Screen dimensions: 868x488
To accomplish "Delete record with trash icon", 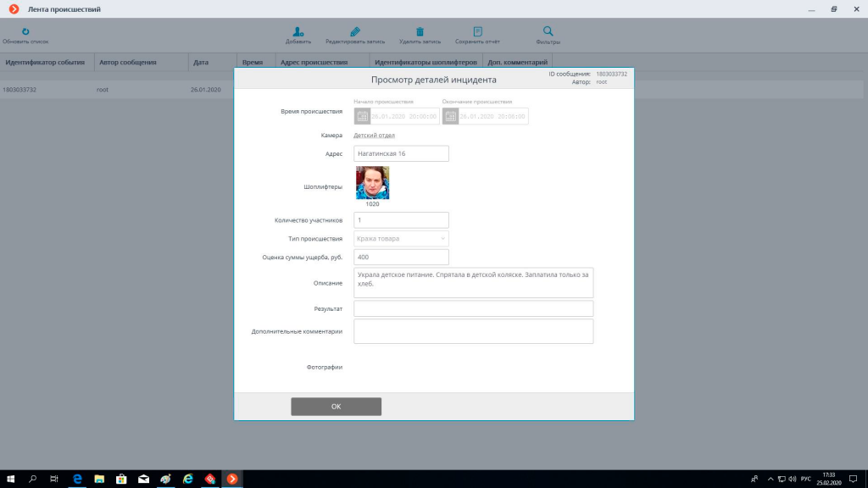I will (x=420, y=36).
